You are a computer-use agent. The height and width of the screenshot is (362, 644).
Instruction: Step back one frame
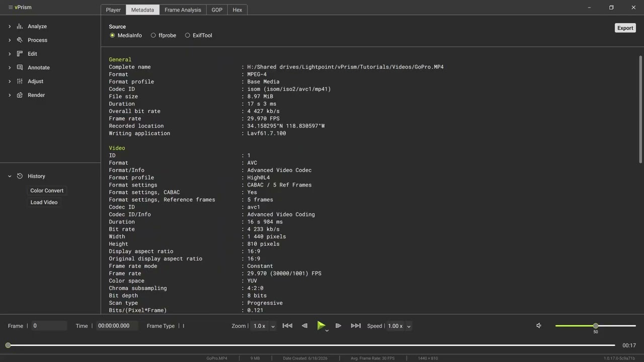[304, 326]
